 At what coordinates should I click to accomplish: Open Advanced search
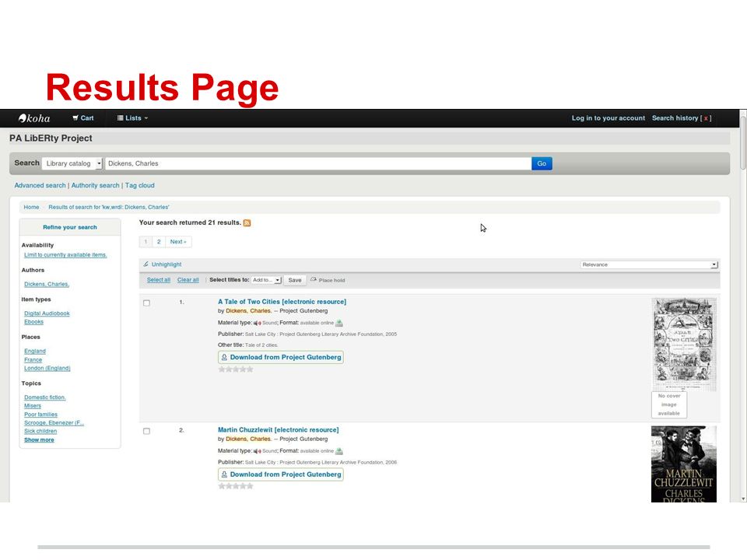point(40,185)
